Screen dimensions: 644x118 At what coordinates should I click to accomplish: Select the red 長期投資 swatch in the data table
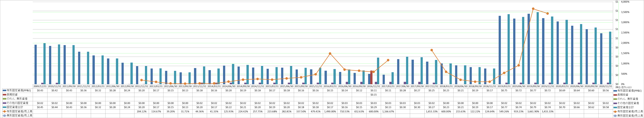pyautogui.click(x=4, y=95)
